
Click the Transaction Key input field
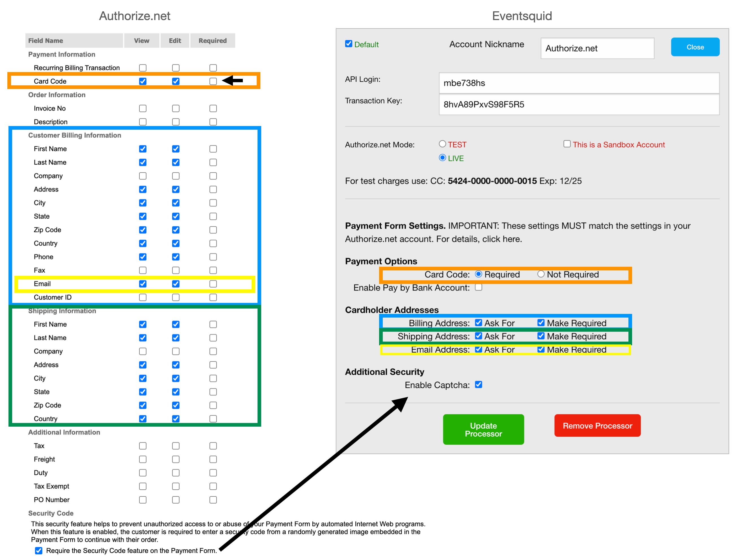[579, 104]
